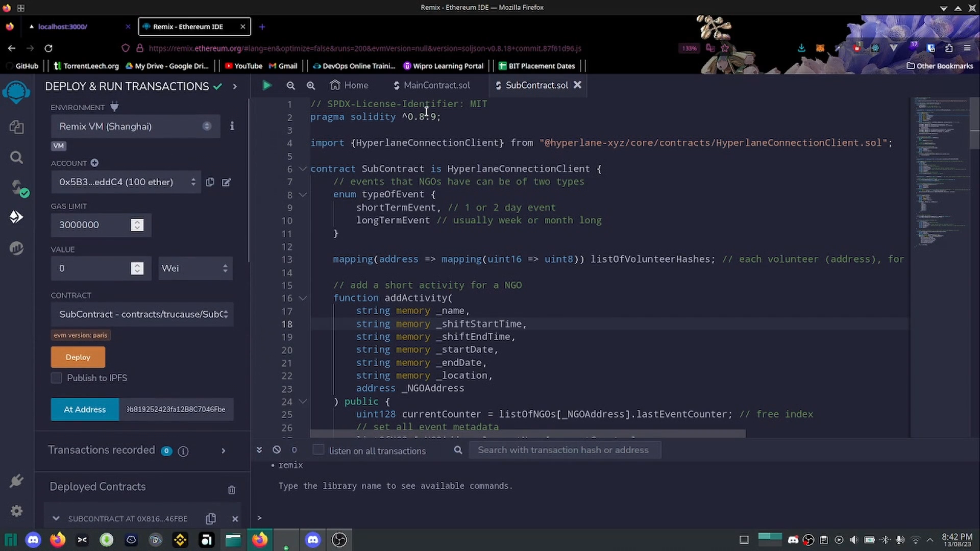Open the Gmail bookmark
Image resolution: width=980 pixels, height=551 pixels.
(283, 66)
